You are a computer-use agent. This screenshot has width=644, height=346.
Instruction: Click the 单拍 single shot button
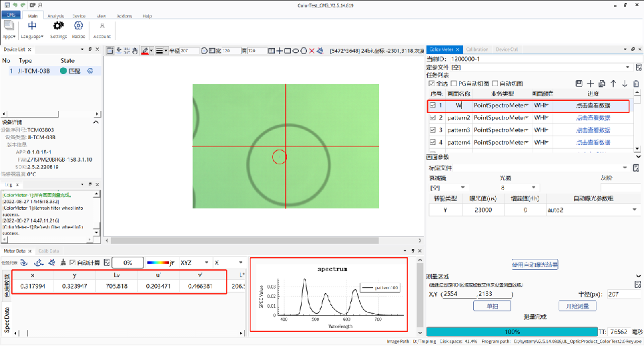491,306
